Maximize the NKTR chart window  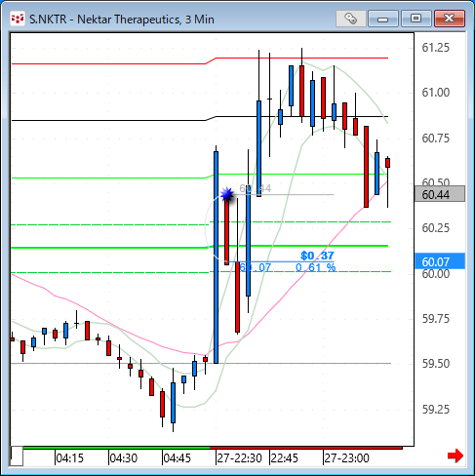click(416, 19)
